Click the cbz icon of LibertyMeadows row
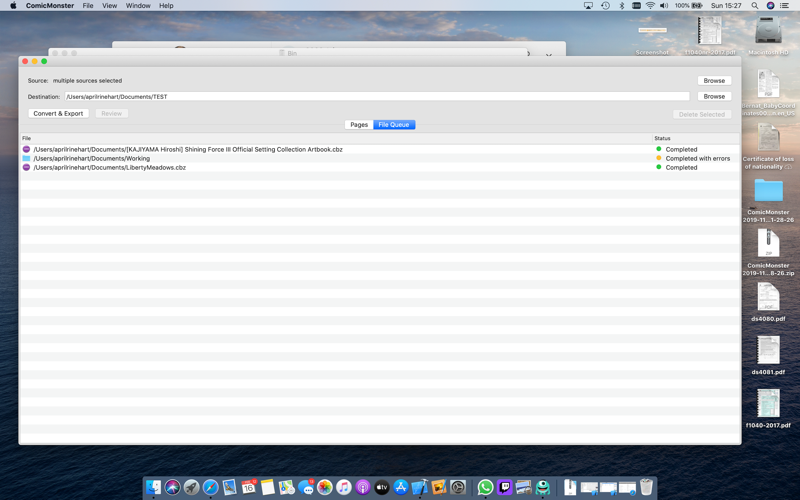Viewport: 800px width, 500px height. point(26,167)
